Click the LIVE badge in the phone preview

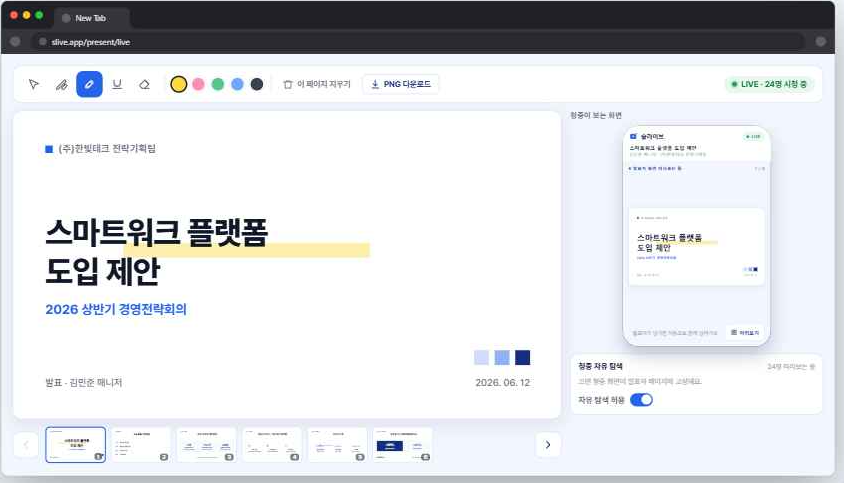click(x=753, y=137)
